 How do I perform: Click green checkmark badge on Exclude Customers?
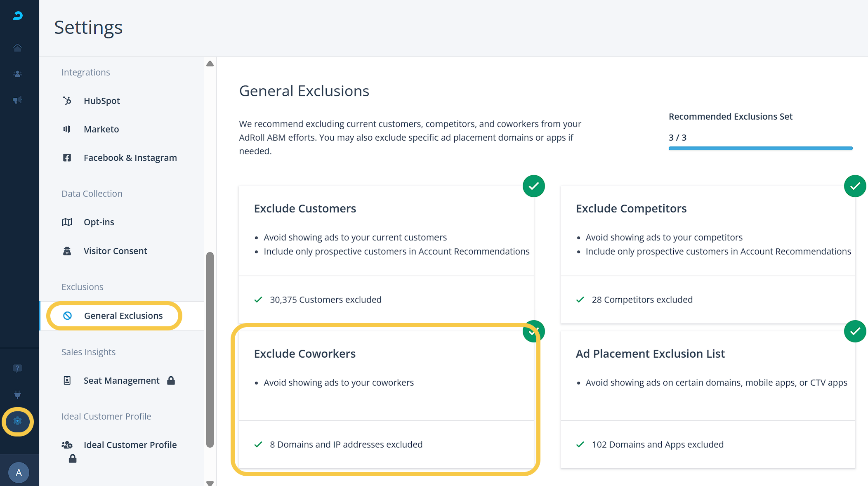click(533, 186)
